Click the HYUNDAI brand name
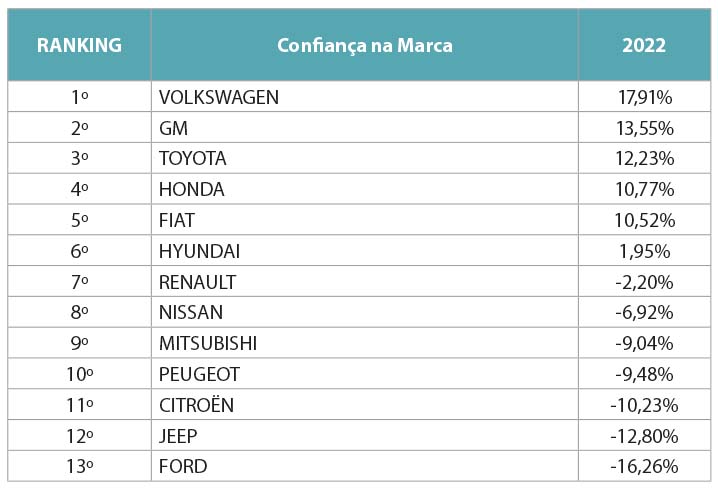Viewport: 718px width, 490px height. tap(199, 251)
